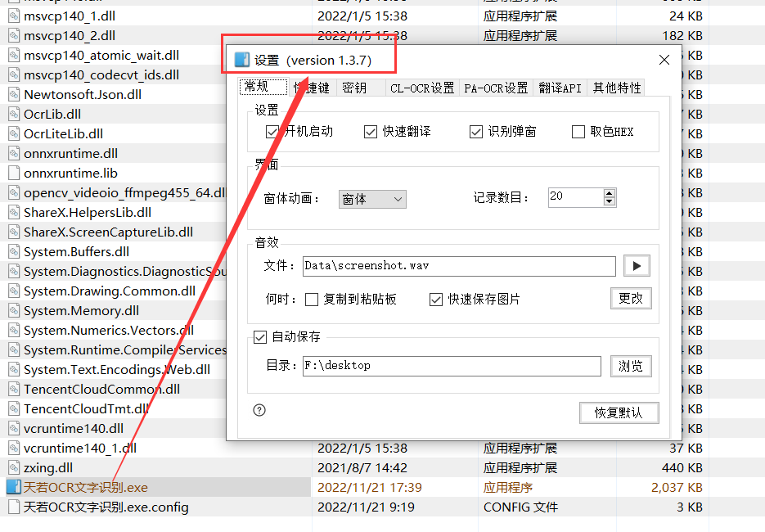
Task: Click the Newtonsoft.Json.dll file icon
Action: point(13,94)
